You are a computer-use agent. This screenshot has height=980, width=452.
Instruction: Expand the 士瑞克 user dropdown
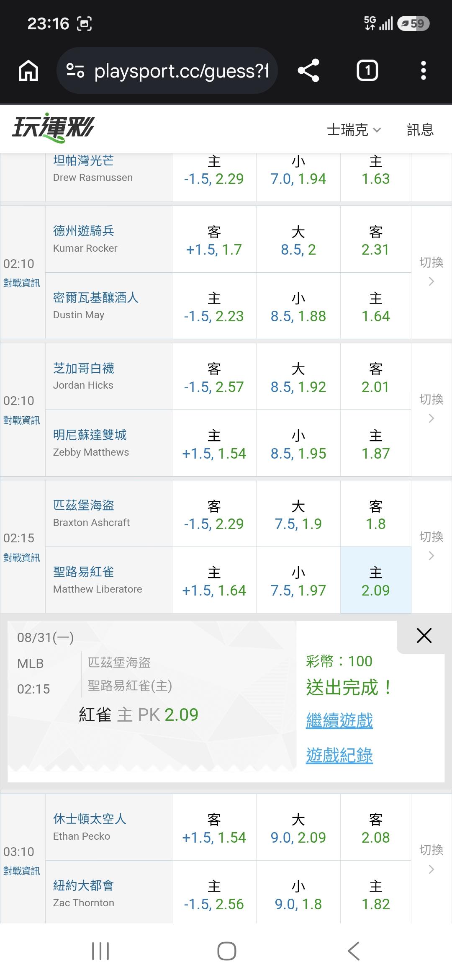tap(354, 130)
